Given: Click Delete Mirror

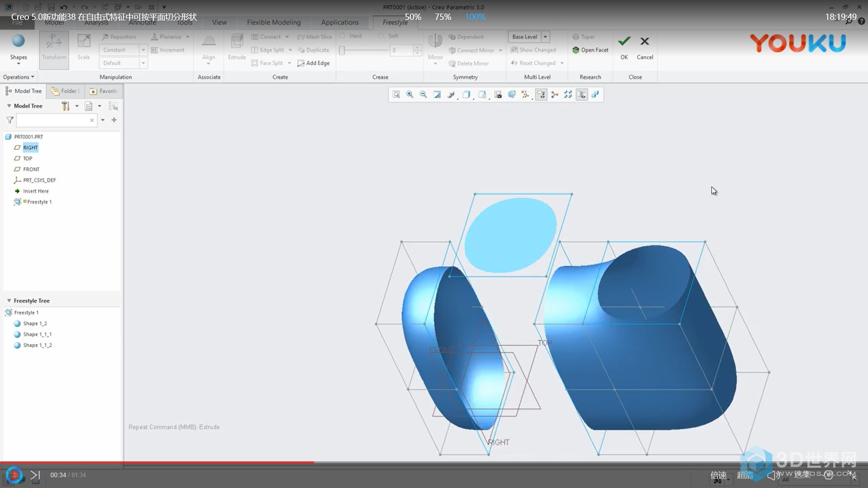Looking at the screenshot, I should 469,64.
